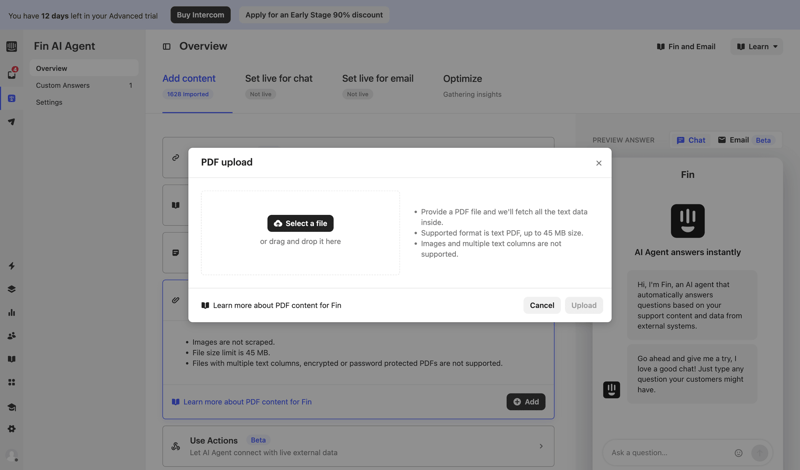800x470 pixels.
Task: Select Email Beta preview tab
Action: [745, 140]
